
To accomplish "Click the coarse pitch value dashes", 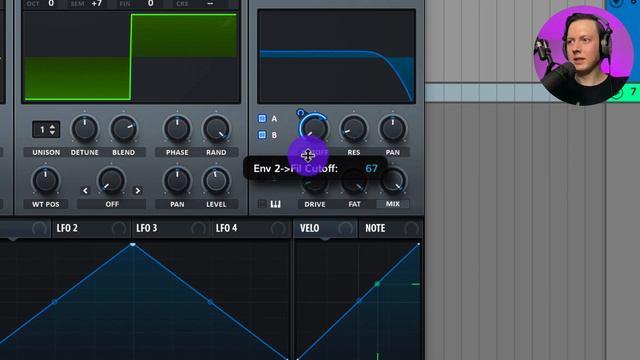I will coord(210,4).
